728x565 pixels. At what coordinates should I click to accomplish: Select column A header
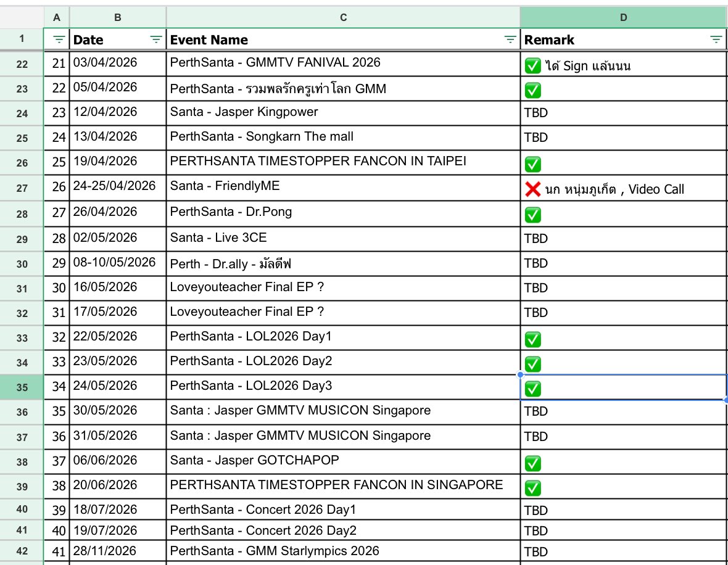[57, 18]
